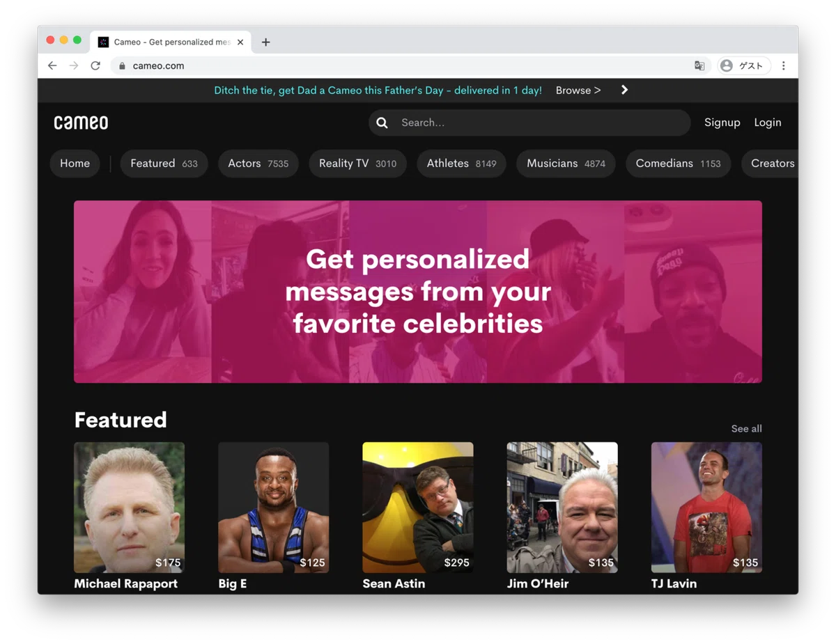Viewport: 836px width, 644px height.
Task: Click See all beside Featured
Action: pos(746,429)
